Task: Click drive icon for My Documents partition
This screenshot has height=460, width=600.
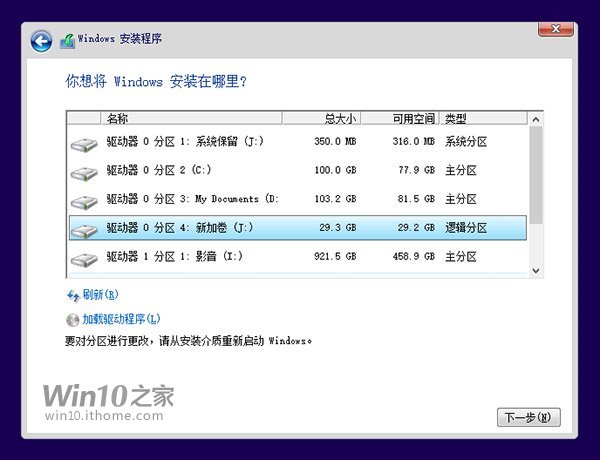Action: point(85,201)
